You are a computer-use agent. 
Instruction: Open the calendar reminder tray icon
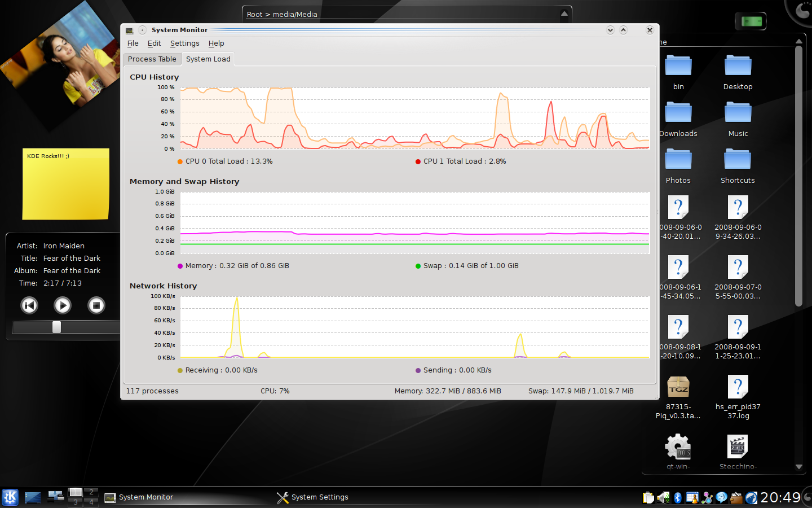[x=692, y=497]
